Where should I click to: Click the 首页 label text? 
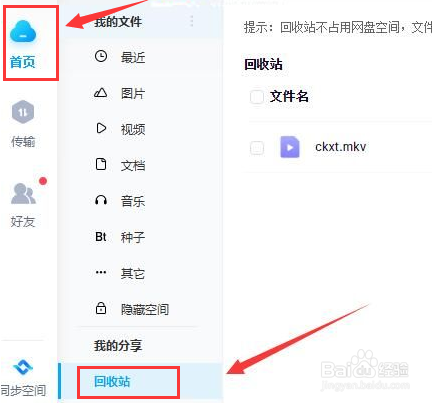point(22,62)
